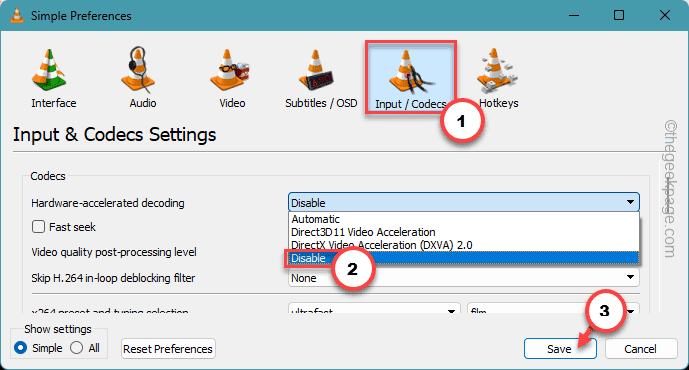
Task: Open the Subtitles / OSD category
Action: (321, 78)
